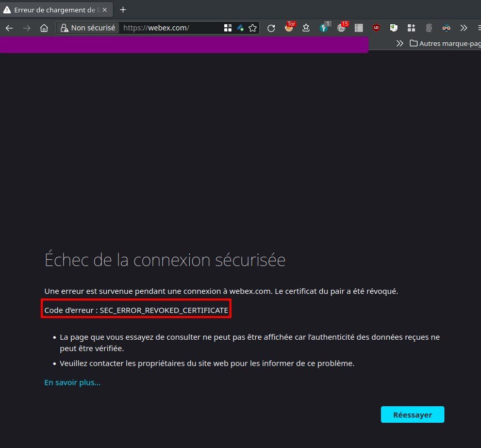Screen dimensions: 481x448
Task: Close the "Erreur de chargement" tab
Action: click(x=105, y=10)
